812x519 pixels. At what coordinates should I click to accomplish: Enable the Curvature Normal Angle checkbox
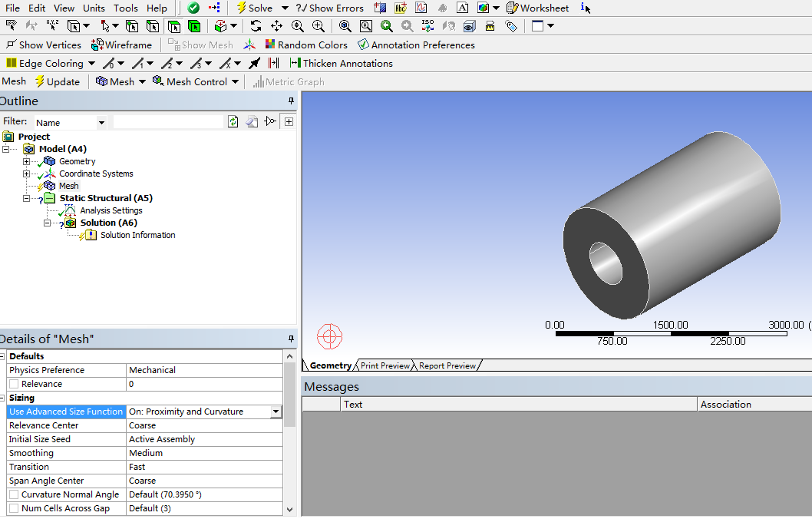(x=14, y=494)
